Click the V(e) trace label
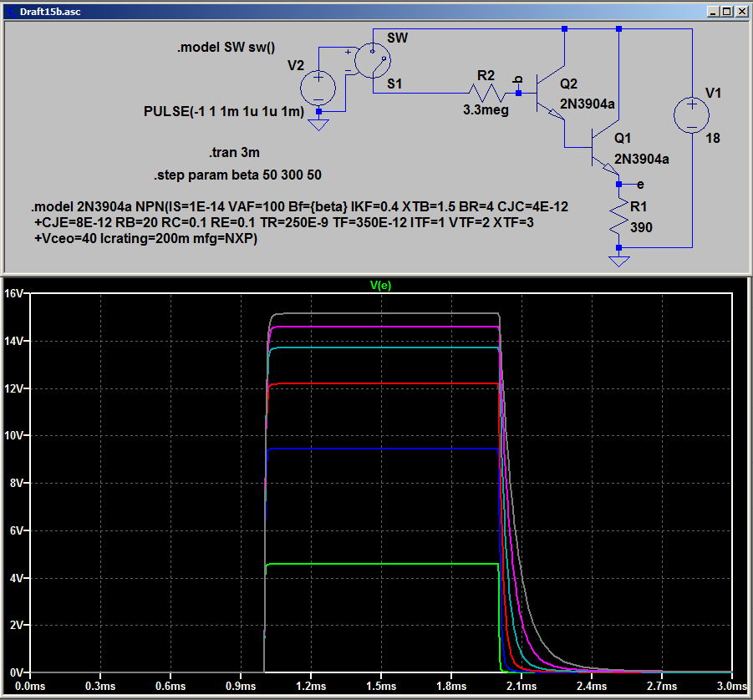This screenshot has width=753, height=700. 380,286
